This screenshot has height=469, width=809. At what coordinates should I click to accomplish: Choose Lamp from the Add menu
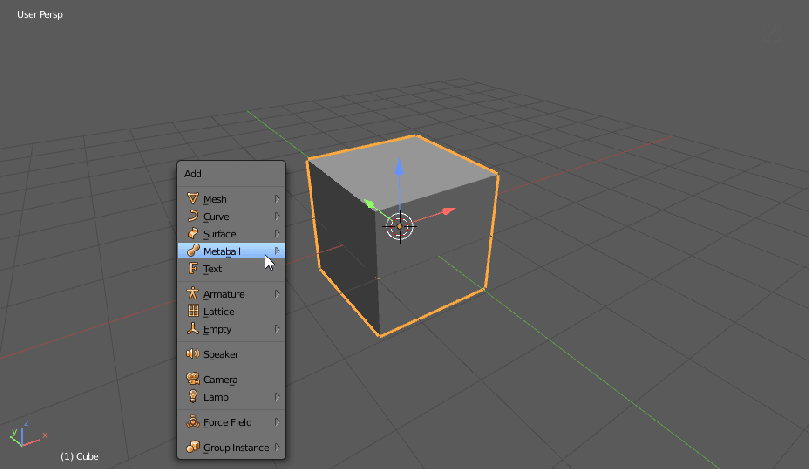(216, 397)
